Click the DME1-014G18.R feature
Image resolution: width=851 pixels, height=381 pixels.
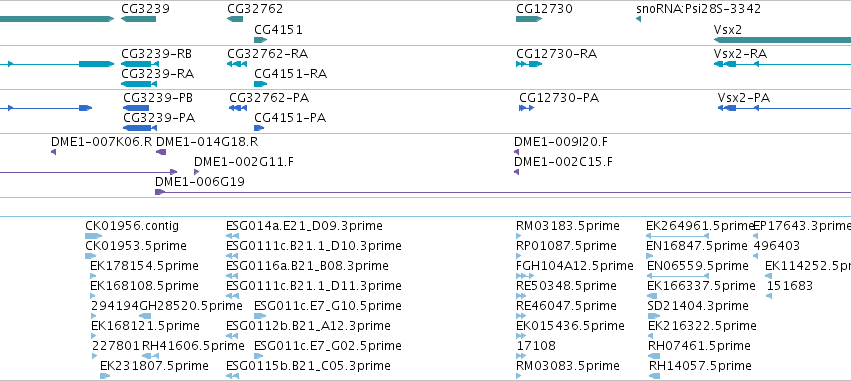[207, 142]
